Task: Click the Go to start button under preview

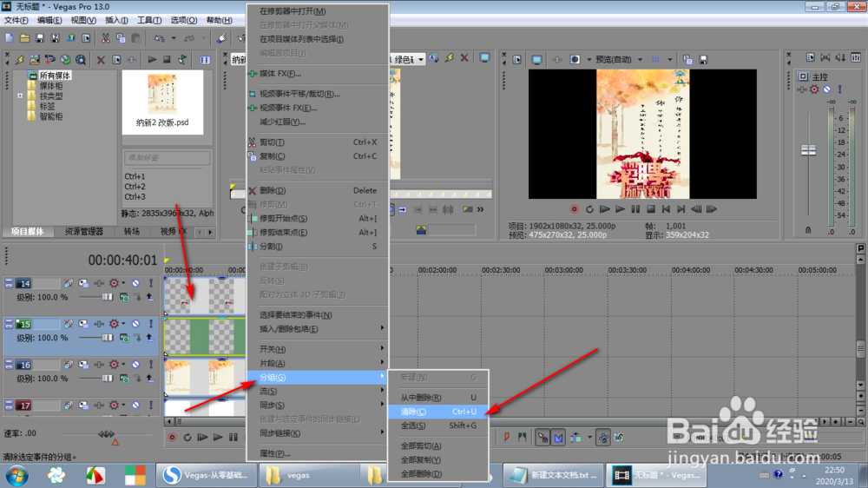Action: tap(666, 209)
